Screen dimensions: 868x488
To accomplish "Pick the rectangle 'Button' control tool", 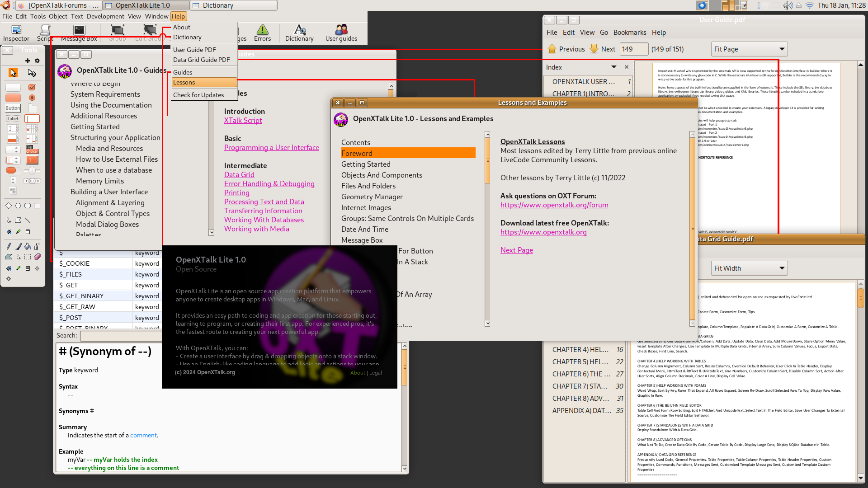I will pos(13,108).
